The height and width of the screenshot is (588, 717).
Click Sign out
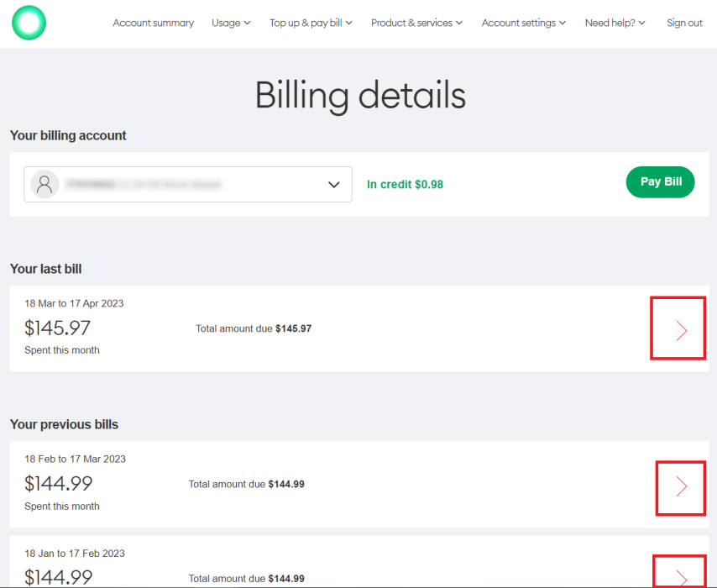(x=684, y=23)
